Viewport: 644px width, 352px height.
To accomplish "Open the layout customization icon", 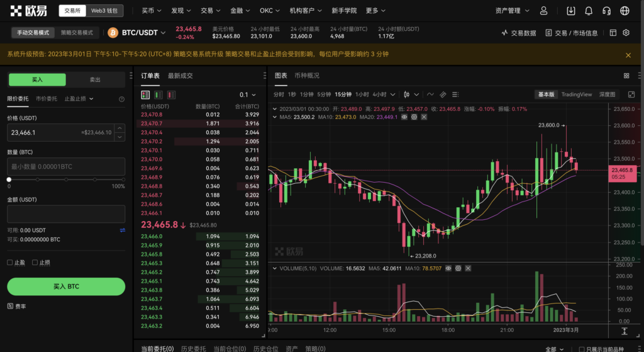I will [x=613, y=33].
